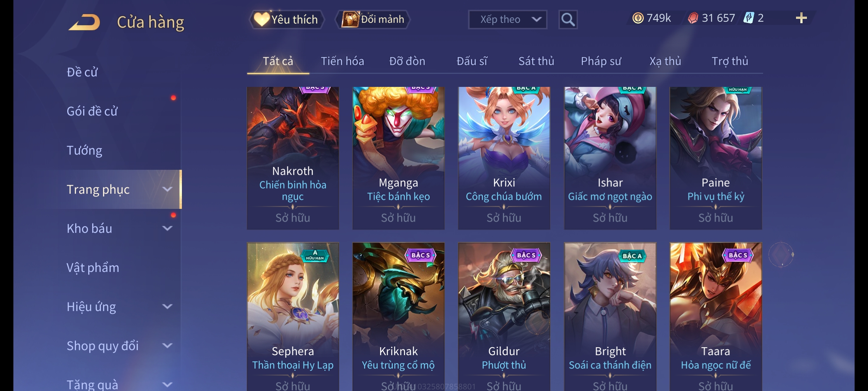The height and width of the screenshot is (391, 868).
Task: Expand the Hiệu ứng submenu chevron
Action: pos(167,307)
